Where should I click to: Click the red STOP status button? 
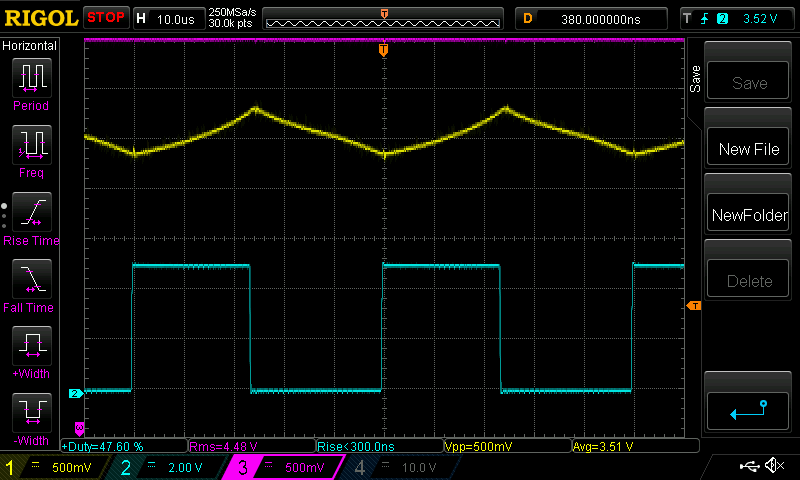[x=105, y=18]
